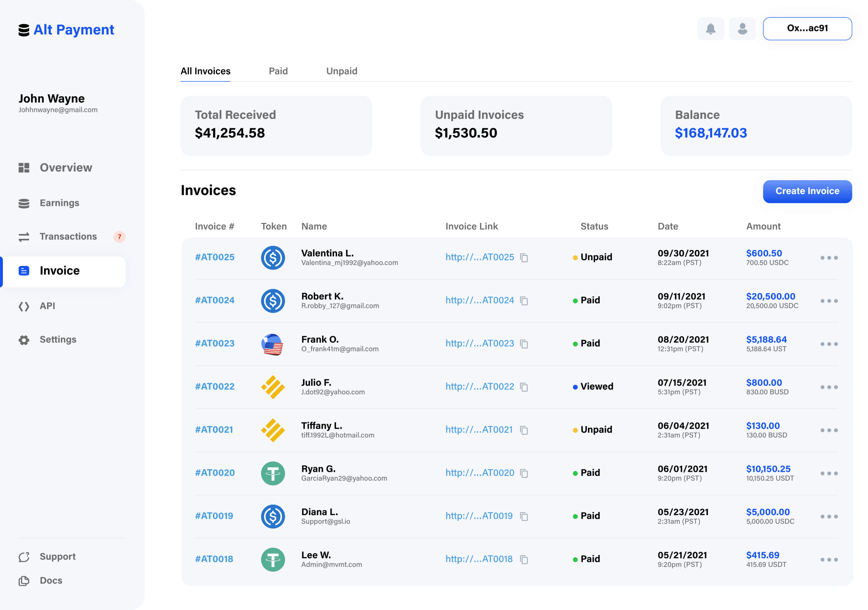The width and height of the screenshot is (868, 610).
Task: Open more options for invoice AT0024
Action: (829, 301)
